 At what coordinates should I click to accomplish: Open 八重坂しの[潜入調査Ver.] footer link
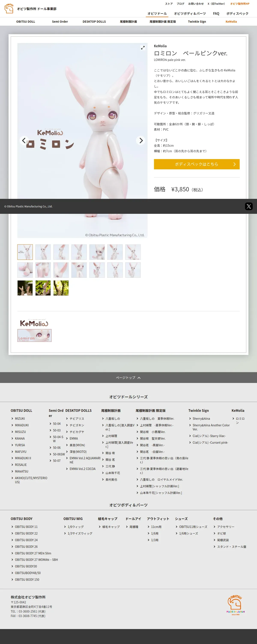point(120,427)
